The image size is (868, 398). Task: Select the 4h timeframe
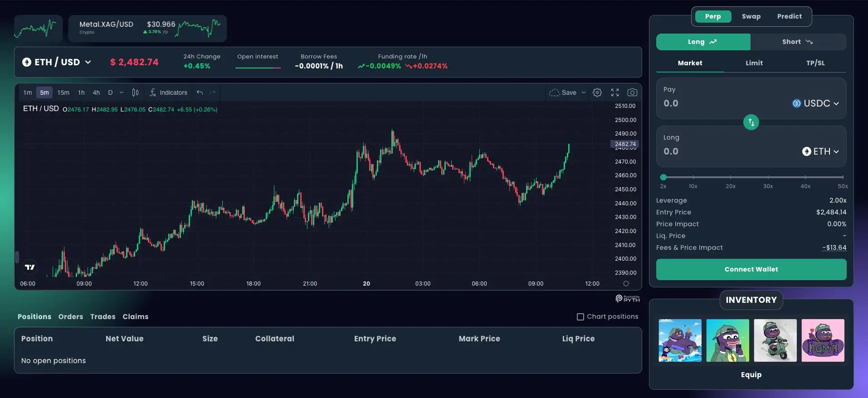(x=96, y=92)
